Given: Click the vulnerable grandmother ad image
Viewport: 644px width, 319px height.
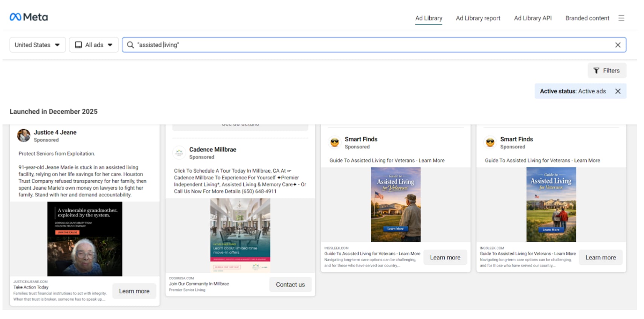Looking at the screenshot, I should (x=85, y=239).
